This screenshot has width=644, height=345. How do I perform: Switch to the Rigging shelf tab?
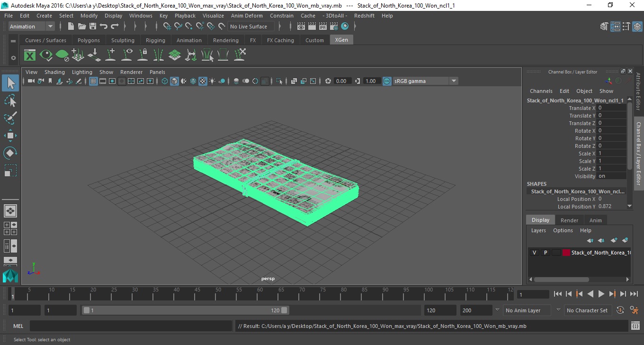155,40
